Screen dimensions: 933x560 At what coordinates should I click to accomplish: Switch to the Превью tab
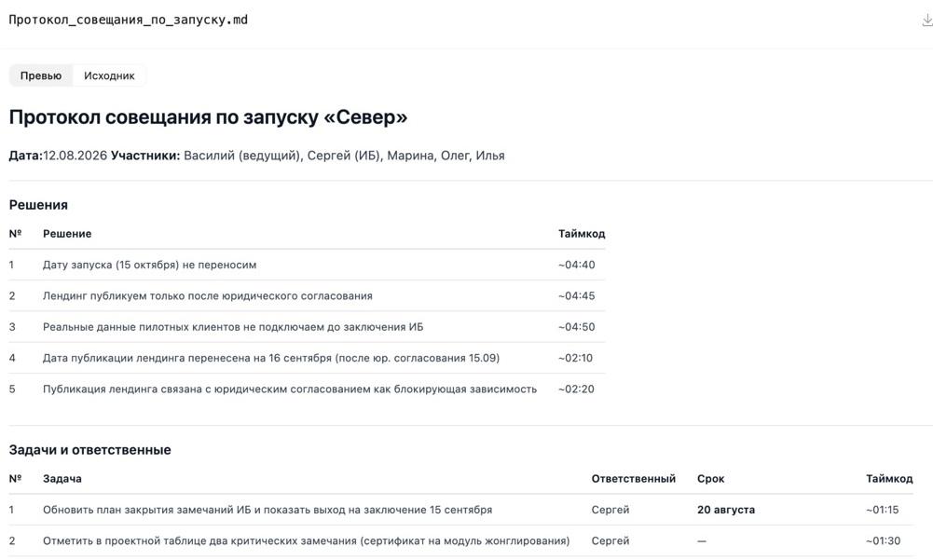(40, 75)
